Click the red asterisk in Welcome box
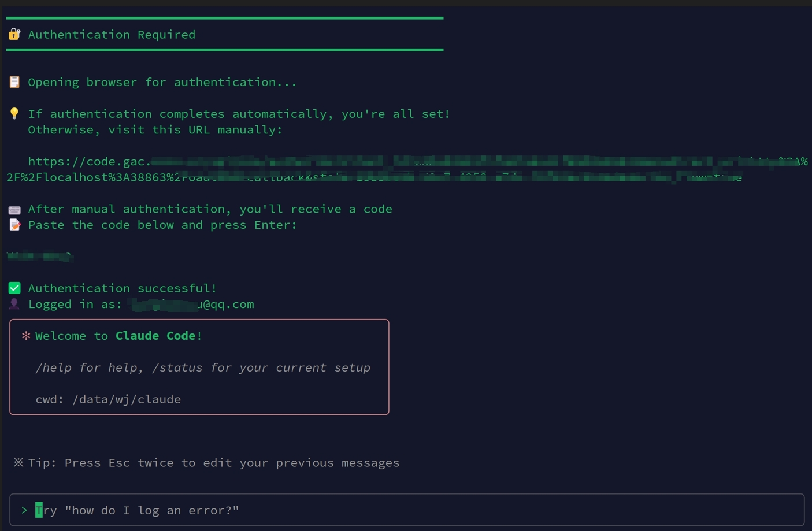812x531 pixels. pos(26,336)
